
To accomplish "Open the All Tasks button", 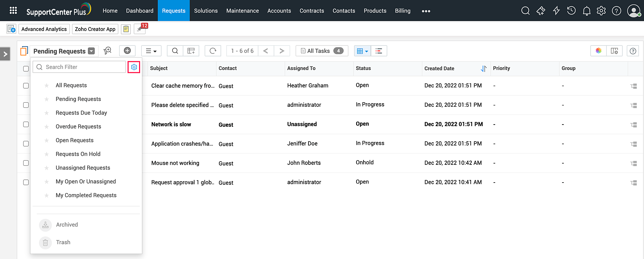I will [322, 51].
